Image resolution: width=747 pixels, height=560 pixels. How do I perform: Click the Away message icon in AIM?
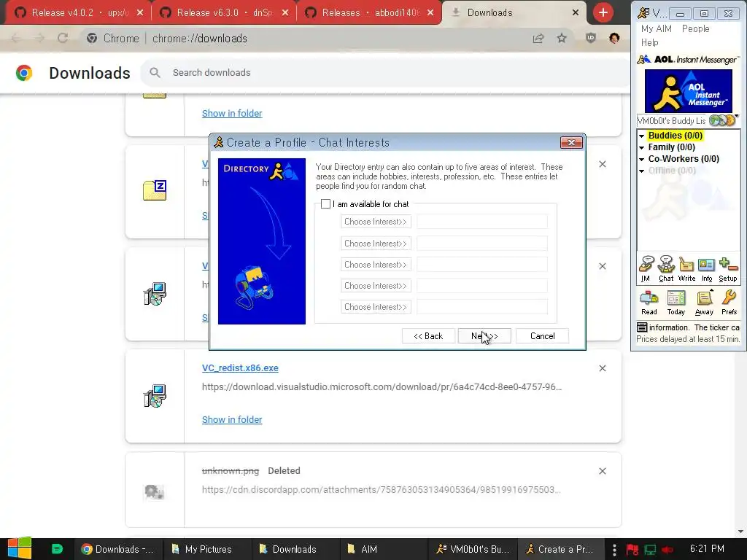704,303
